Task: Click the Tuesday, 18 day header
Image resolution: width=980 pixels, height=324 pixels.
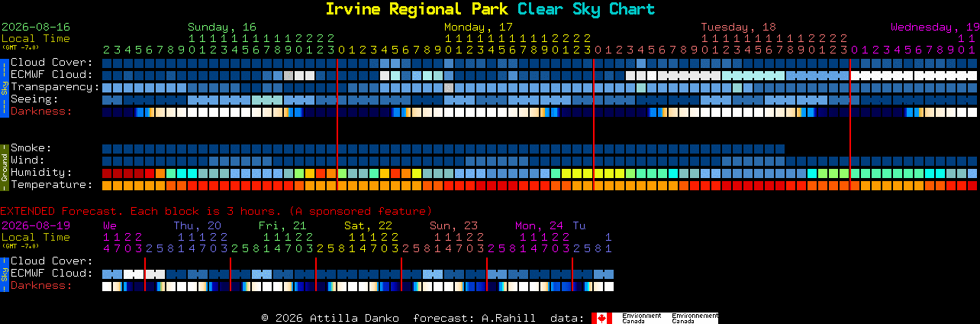Action: 738,27
